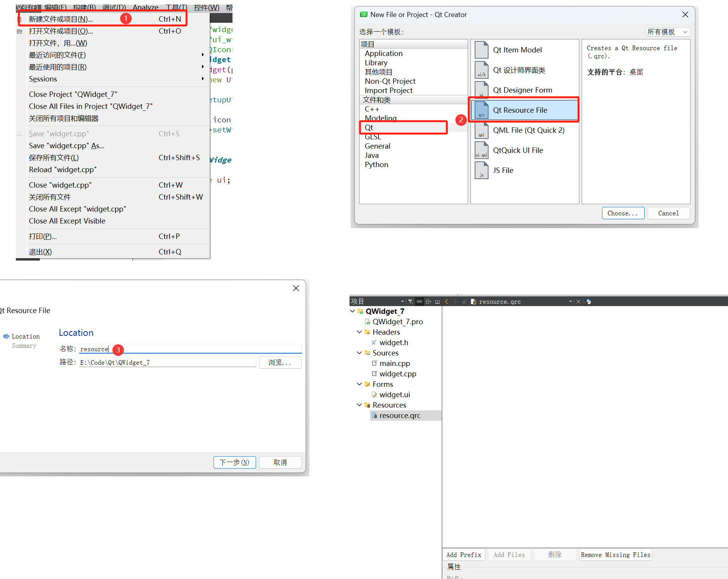Select widget.cpp in project tree
Screen dimensions: 728x579
click(398, 374)
